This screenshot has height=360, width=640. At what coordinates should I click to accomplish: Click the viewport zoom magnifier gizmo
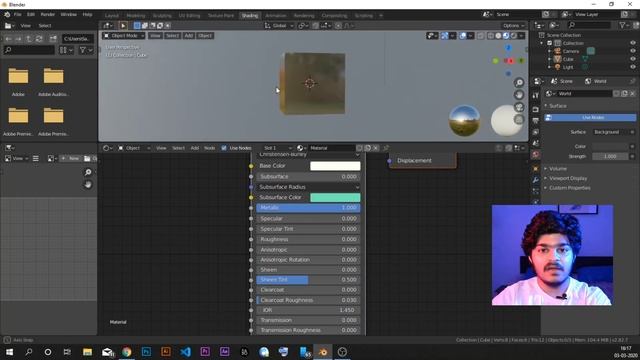coord(519,82)
